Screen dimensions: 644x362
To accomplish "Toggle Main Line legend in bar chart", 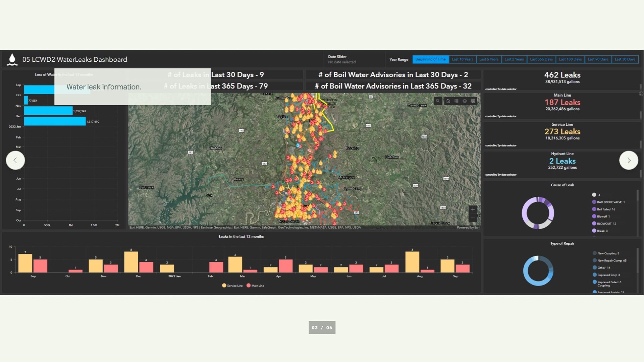I will (255, 286).
